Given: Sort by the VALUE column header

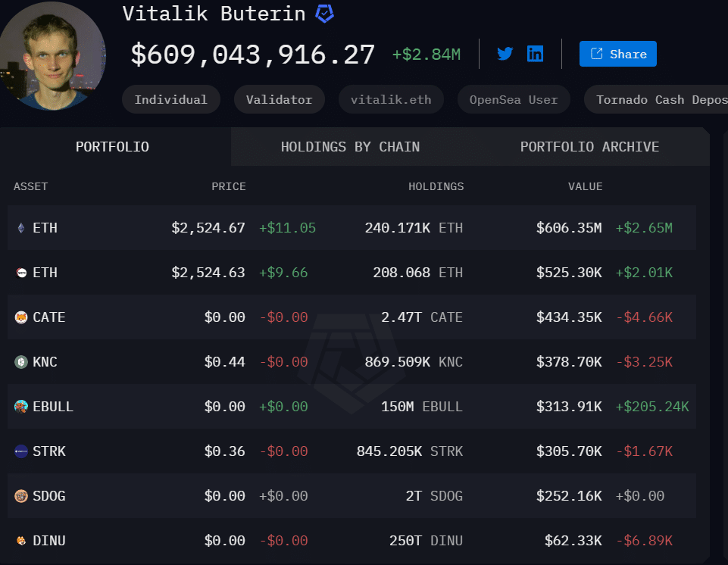Looking at the screenshot, I should coord(585,186).
